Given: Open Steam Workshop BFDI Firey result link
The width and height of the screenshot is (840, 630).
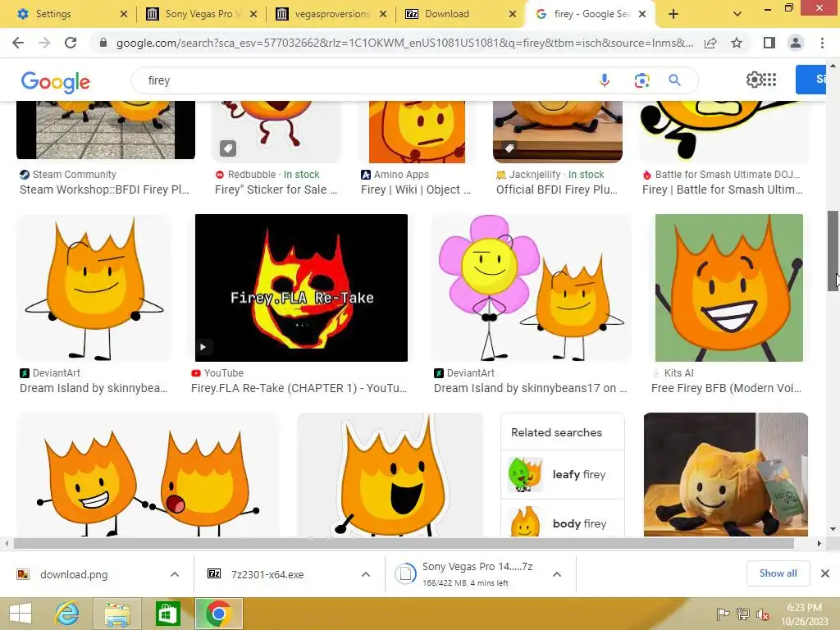Looking at the screenshot, I should pyautogui.click(x=104, y=189).
